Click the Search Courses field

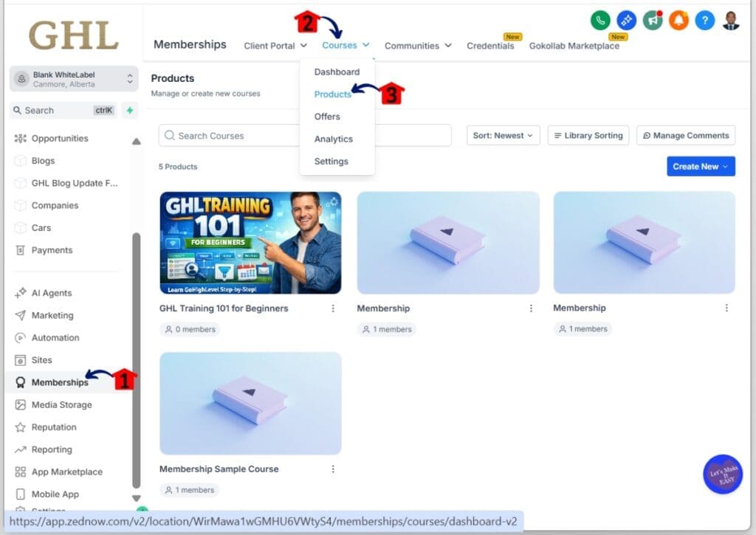[305, 136]
